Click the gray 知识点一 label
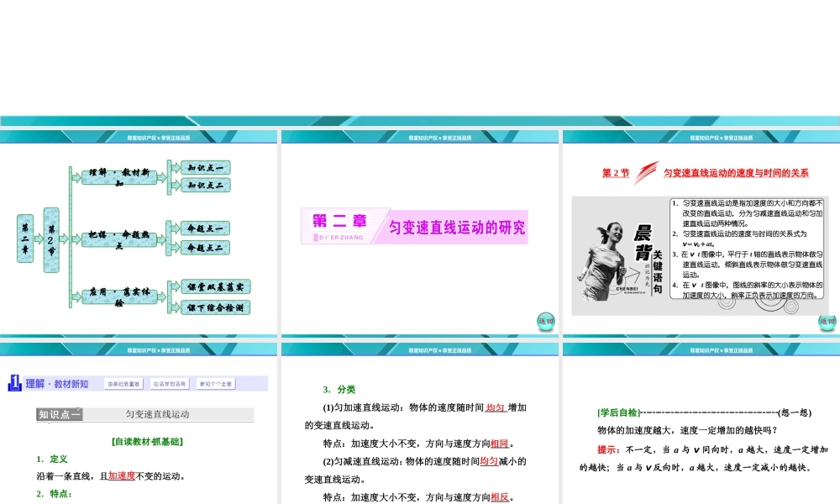The height and width of the screenshot is (504, 840). click(x=60, y=414)
